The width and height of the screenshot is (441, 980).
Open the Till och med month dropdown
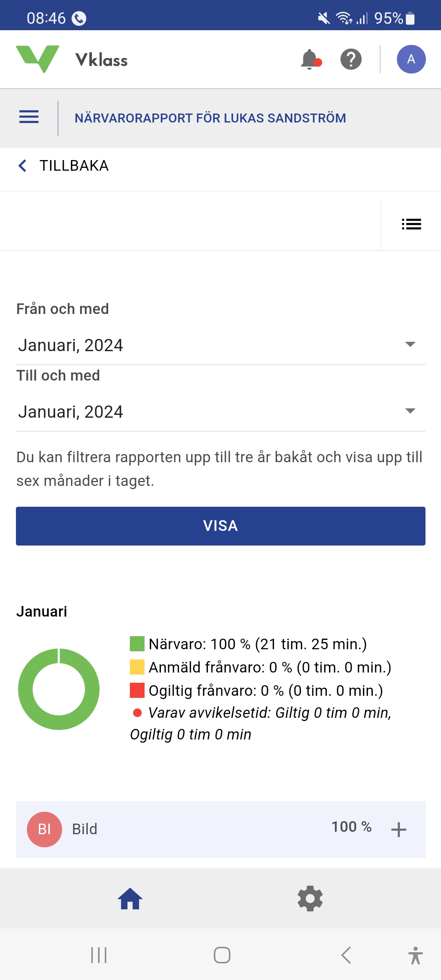tap(220, 412)
